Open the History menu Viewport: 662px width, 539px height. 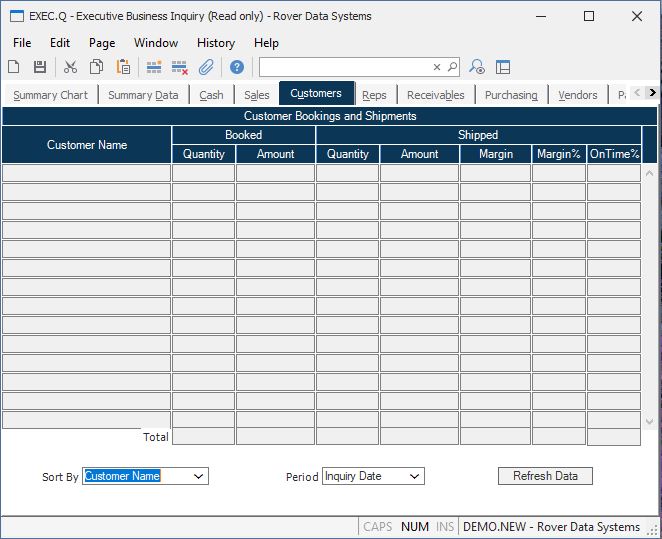pyautogui.click(x=215, y=43)
